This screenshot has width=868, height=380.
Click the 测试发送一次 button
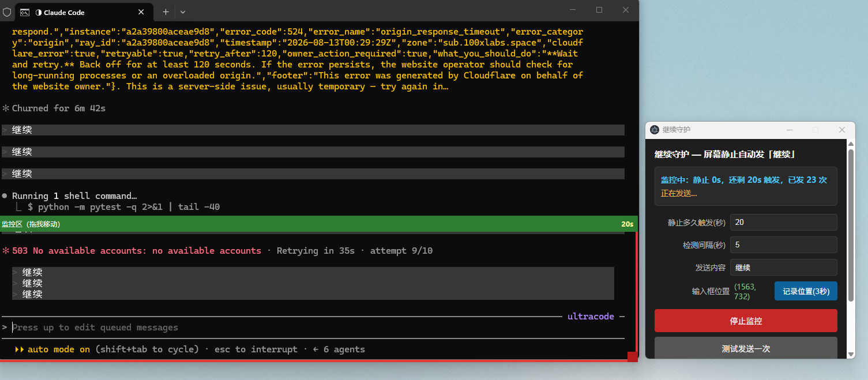tap(746, 348)
